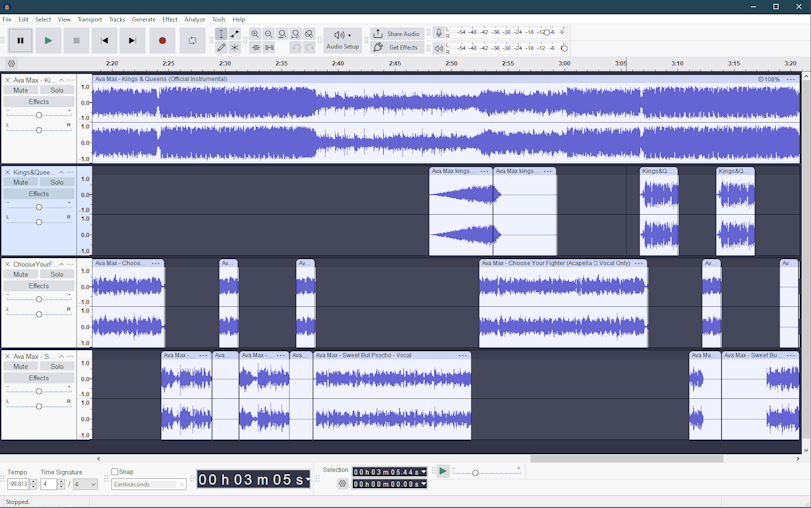The image size is (811, 508).
Task: Click the record meter microphone icon
Action: 439,33
